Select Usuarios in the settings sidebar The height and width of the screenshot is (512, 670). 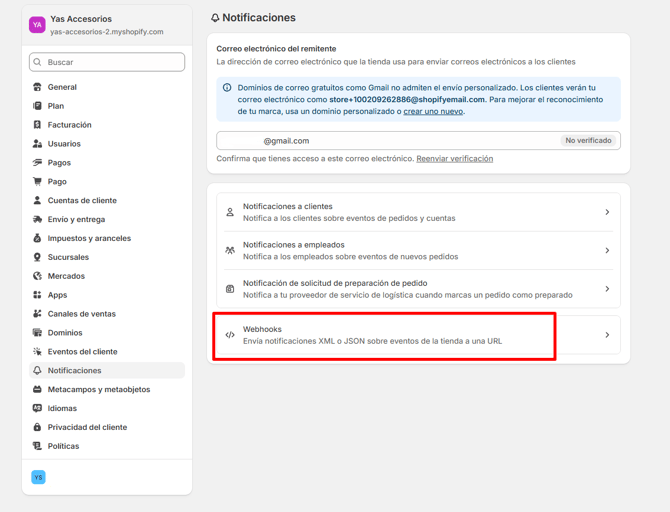pos(64,144)
